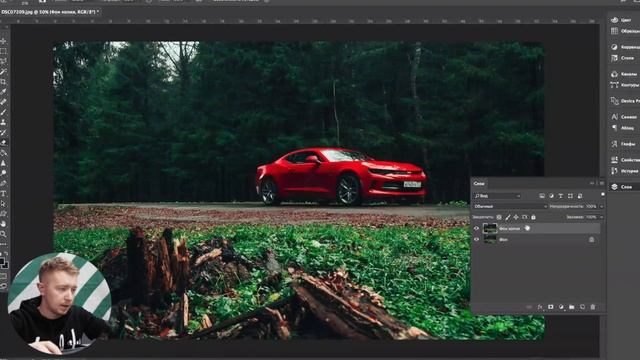Image resolution: width=640 pixels, height=360 pixels.
Task: Open the Образцы panel
Action: [x=624, y=31]
